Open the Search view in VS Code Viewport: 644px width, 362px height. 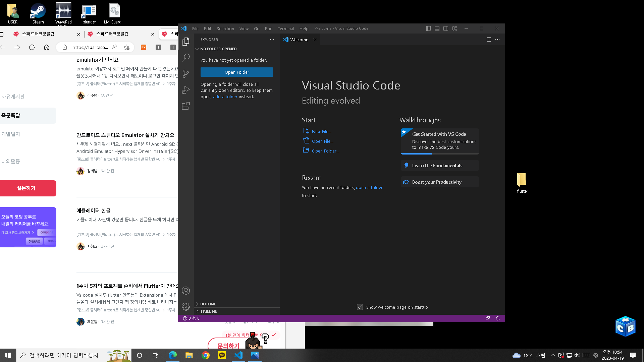[x=185, y=58]
